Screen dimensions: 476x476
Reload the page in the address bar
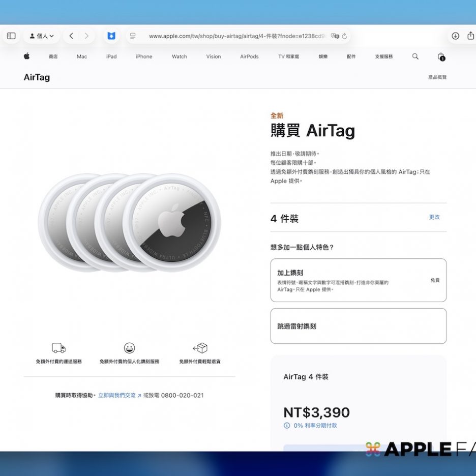pos(344,36)
